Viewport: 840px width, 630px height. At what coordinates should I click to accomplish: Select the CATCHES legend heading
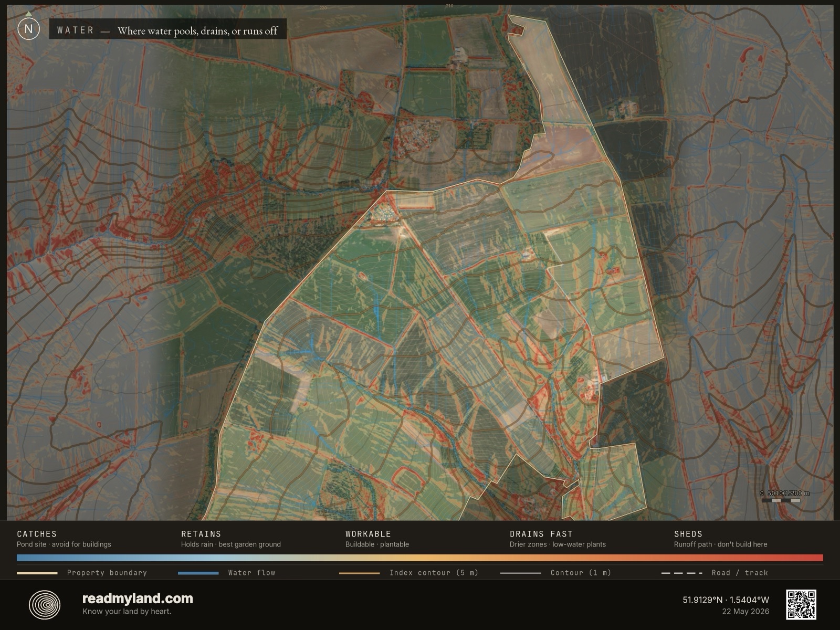point(37,533)
